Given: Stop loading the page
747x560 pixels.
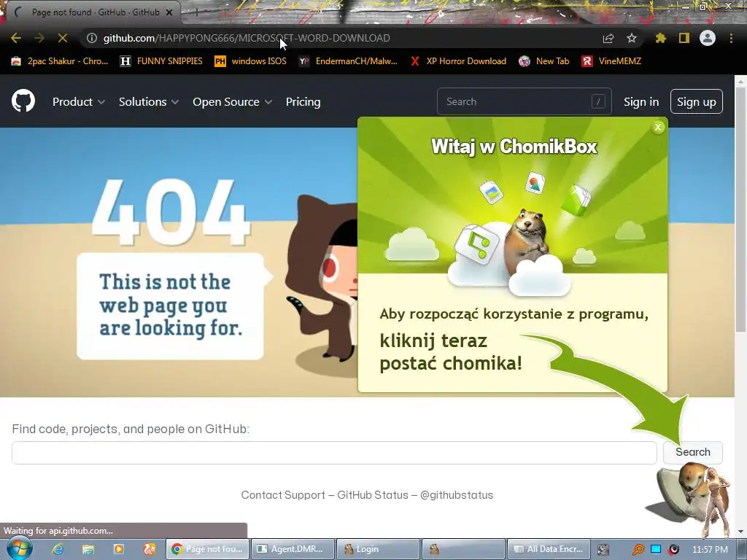Looking at the screenshot, I should [63, 38].
